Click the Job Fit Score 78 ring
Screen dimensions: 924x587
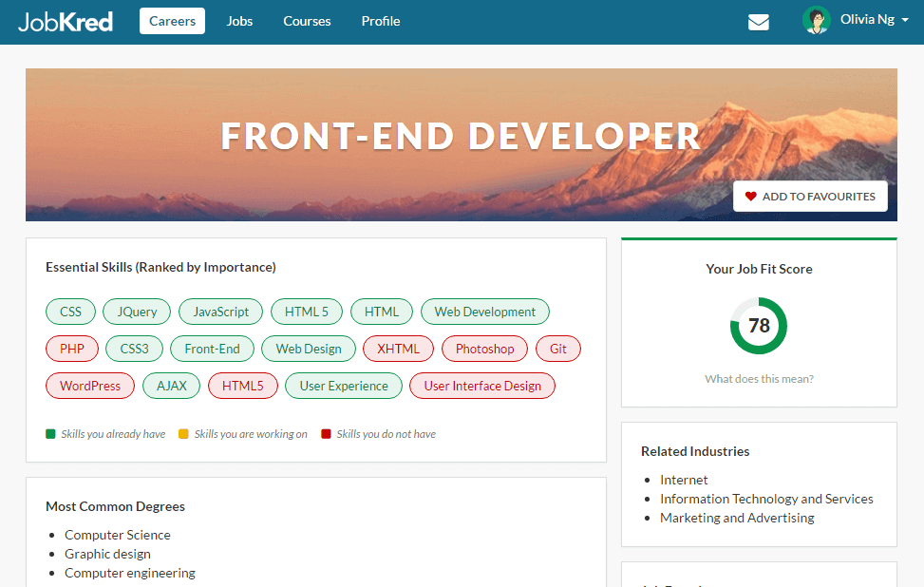tap(759, 326)
